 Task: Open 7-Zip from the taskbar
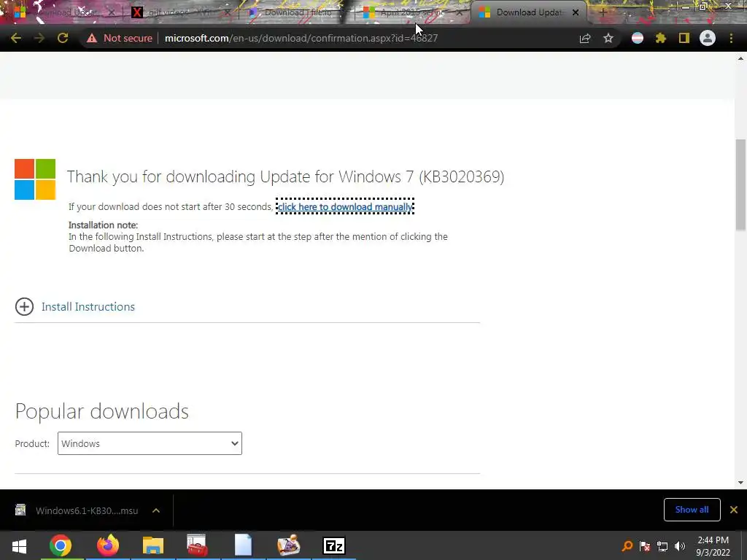point(333,545)
